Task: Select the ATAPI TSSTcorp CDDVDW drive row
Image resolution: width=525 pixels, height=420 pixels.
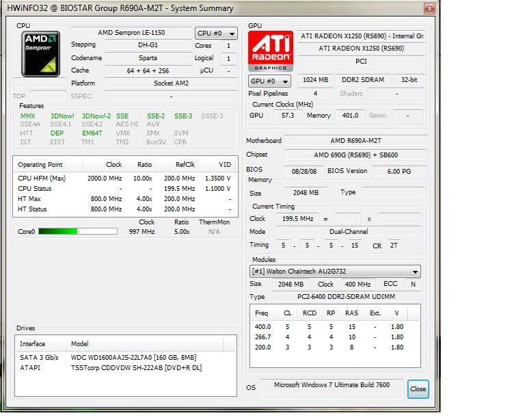Action: click(126, 368)
